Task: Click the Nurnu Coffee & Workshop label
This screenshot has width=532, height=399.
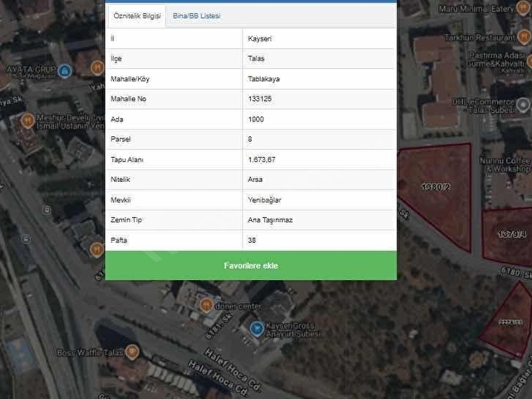Action: pos(505,165)
